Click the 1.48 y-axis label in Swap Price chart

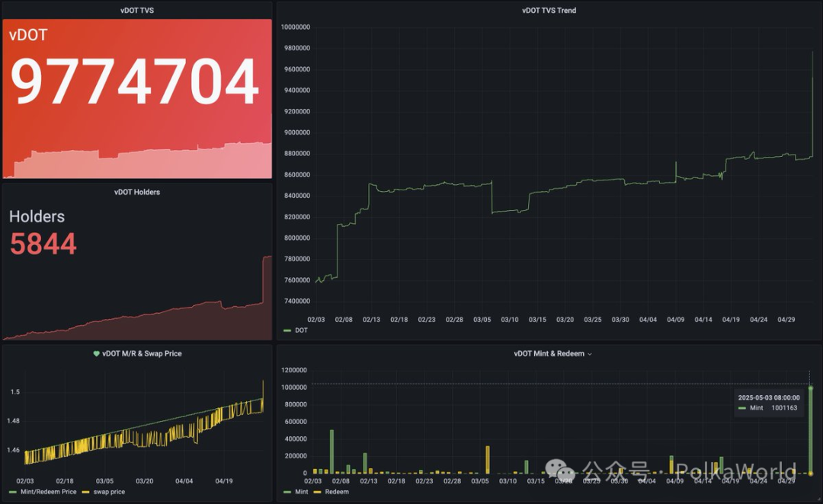(x=14, y=420)
